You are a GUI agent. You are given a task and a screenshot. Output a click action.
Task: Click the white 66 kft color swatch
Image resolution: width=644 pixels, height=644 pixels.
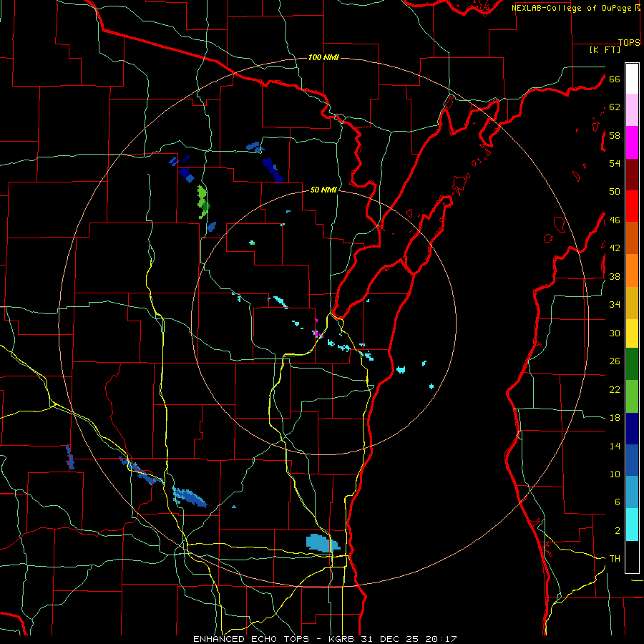(632, 79)
